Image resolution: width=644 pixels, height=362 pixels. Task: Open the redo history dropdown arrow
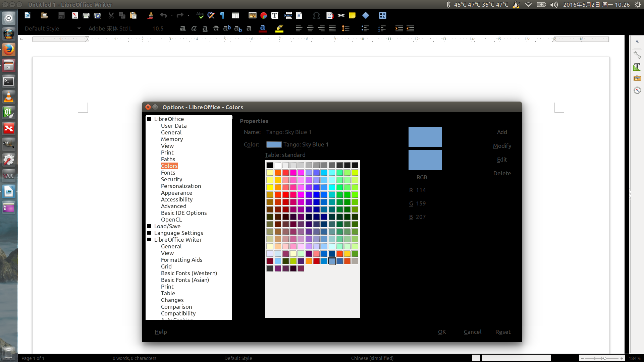click(x=189, y=15)
